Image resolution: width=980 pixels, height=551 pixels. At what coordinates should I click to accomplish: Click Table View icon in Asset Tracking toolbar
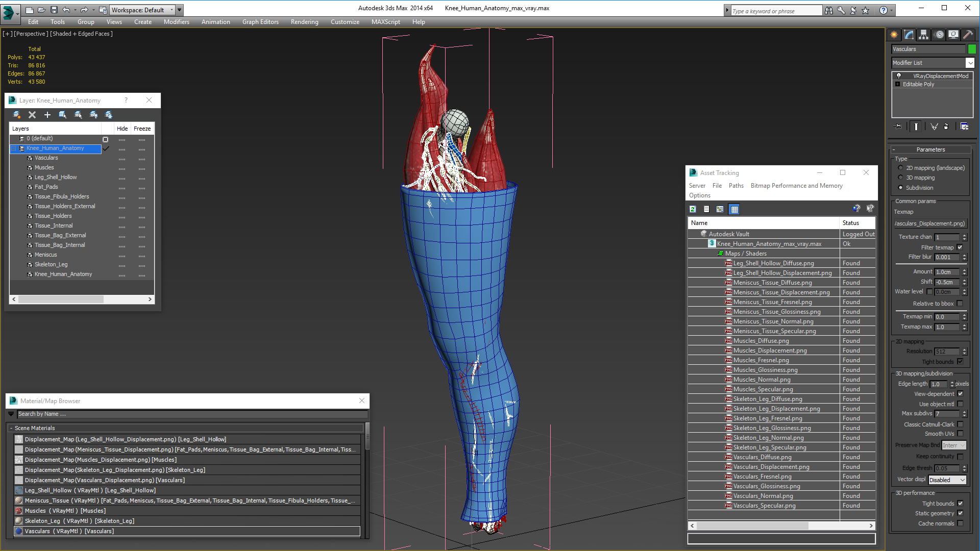[x=734, y=209]
